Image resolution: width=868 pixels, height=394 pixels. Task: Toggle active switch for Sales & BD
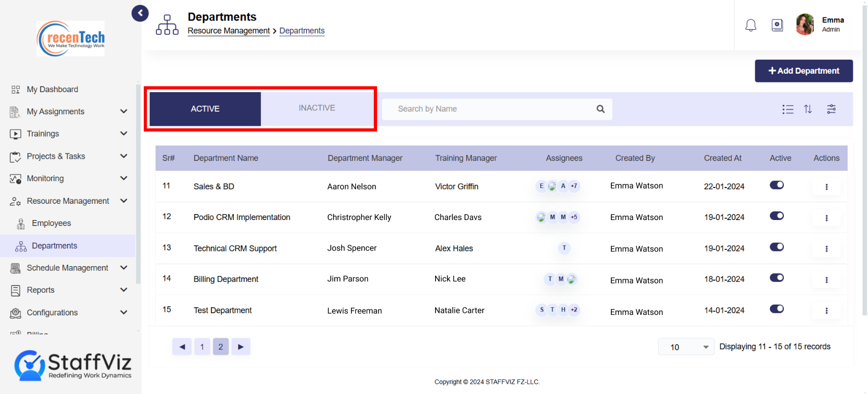[x=777, y=185]
